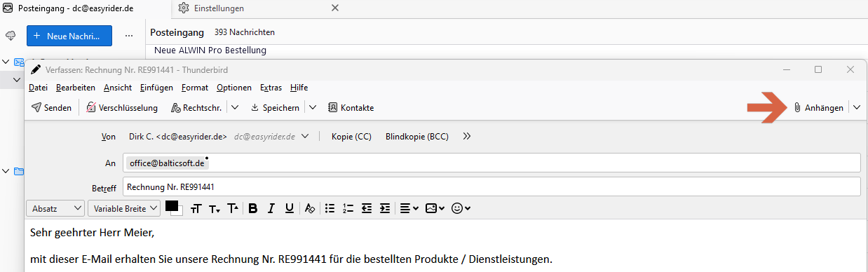The image size is (868, 272).
Task: Toggle bold text formatting
Action: 253,208
